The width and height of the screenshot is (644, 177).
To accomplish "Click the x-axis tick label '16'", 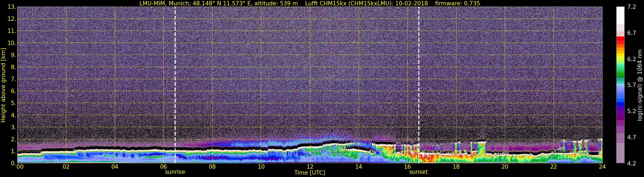I will [407, 167].
